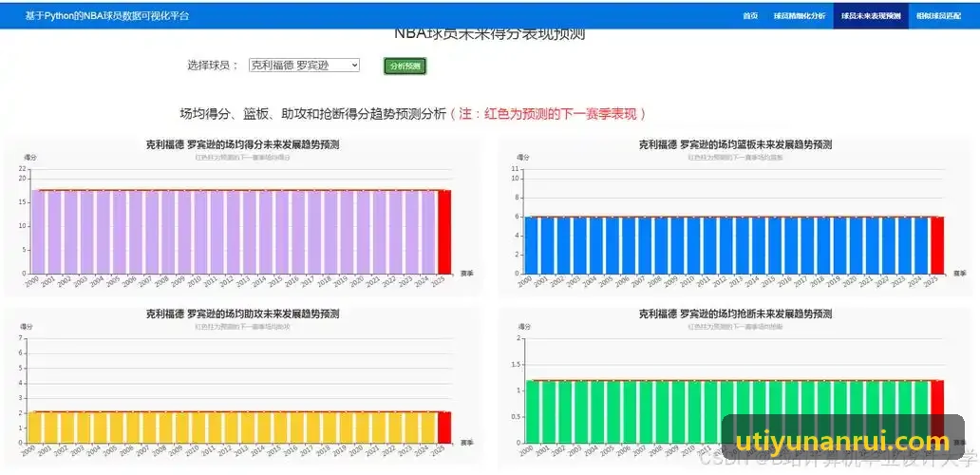The width and height of the screenshot is (980, 475).
Task: Click the 2020 axis label in rebounds chart
Action: click(849, 282)
